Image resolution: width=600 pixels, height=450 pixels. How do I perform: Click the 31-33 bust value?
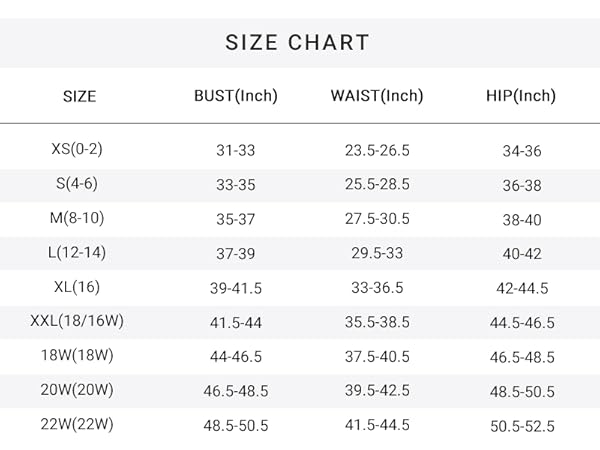tap(236, 150)
